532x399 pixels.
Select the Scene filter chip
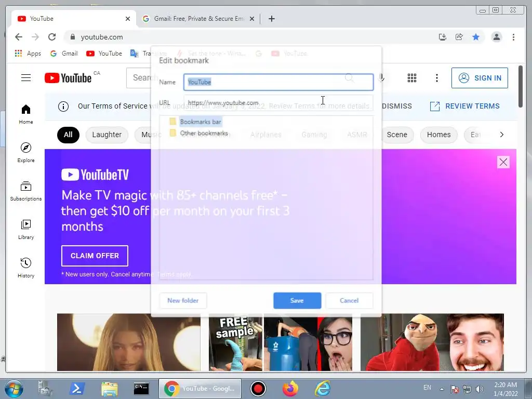(x=397, y=135)
